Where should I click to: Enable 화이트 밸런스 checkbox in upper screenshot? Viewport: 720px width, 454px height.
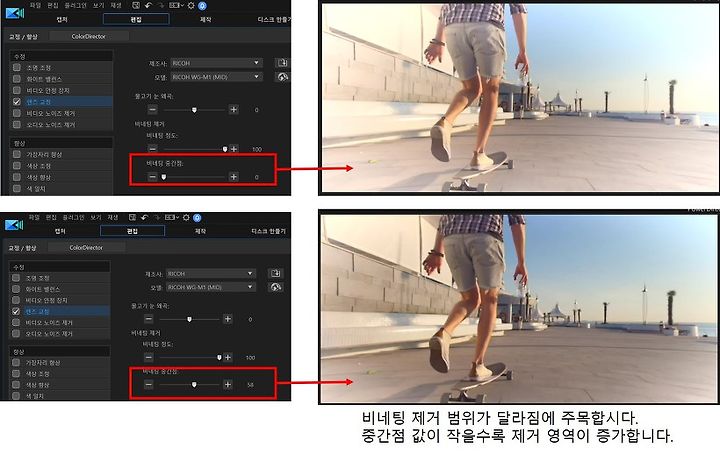[x=17, y=79]
